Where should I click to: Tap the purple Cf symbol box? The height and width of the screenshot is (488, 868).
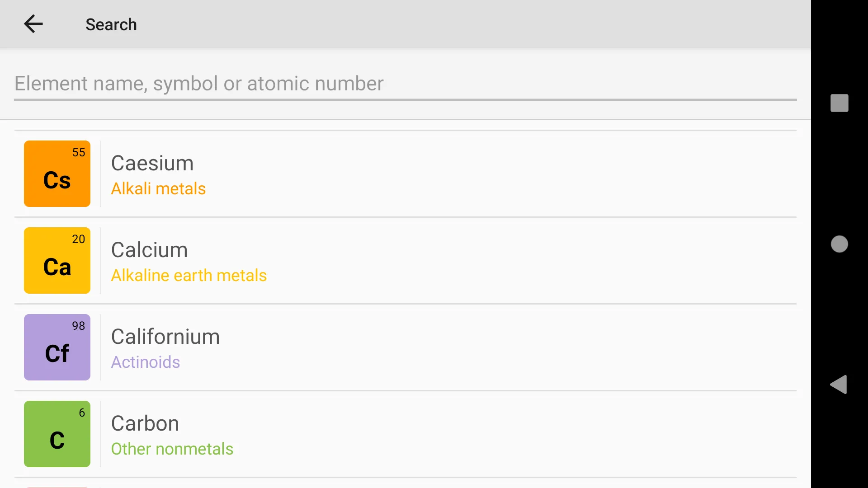(57, 347)
